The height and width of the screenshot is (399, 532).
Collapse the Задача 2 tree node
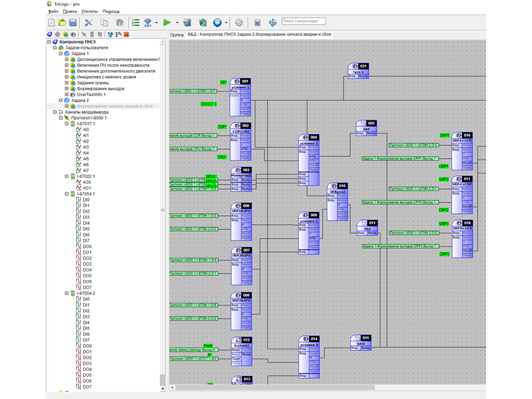pos(61,101)
